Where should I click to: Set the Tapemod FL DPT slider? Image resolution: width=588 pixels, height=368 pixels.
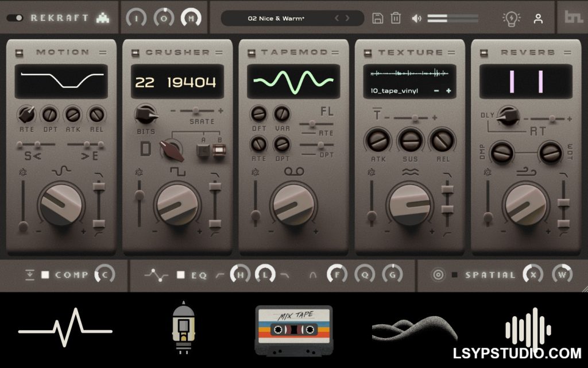click(316, 145)
